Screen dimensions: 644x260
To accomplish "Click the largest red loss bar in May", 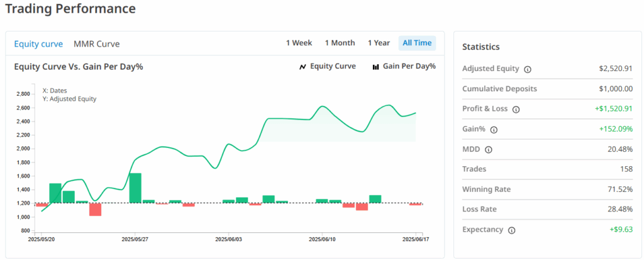I will point(95,210).
